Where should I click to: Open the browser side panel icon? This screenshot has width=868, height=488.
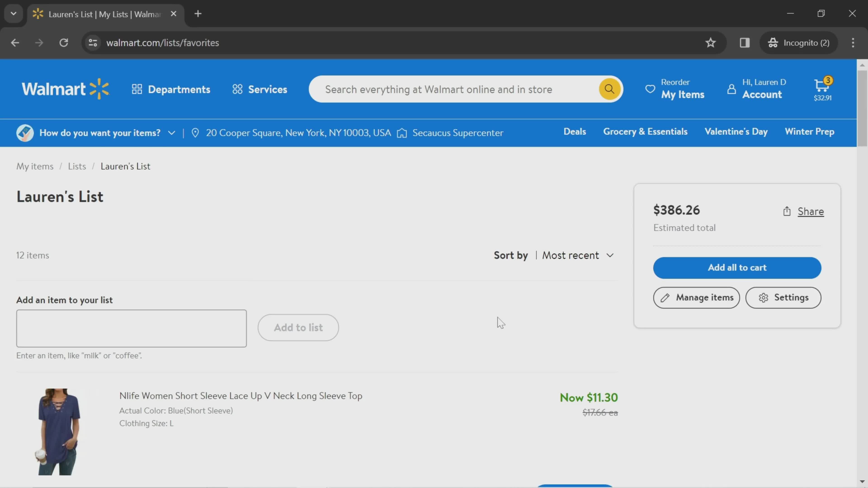tap(744, 43)
